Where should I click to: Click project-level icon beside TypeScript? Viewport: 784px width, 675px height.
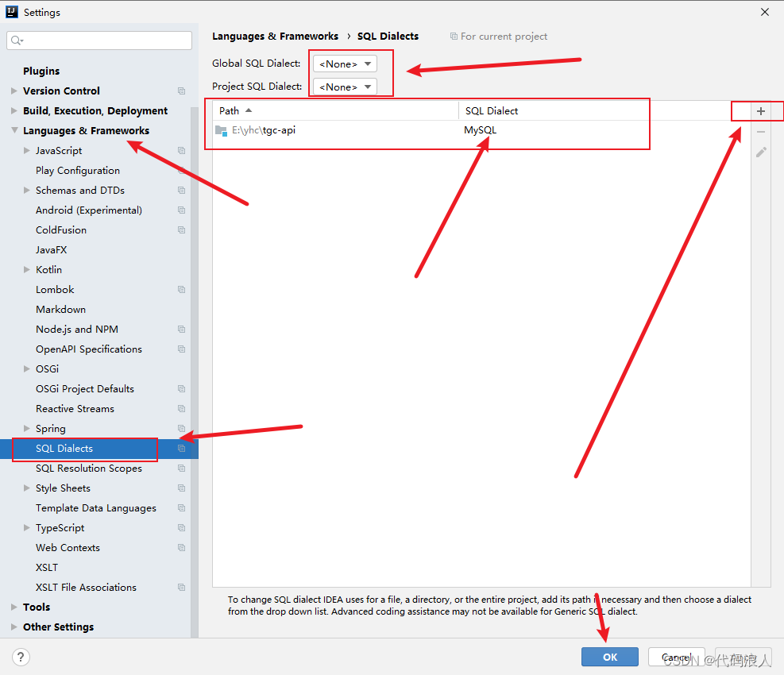(181, 528)
